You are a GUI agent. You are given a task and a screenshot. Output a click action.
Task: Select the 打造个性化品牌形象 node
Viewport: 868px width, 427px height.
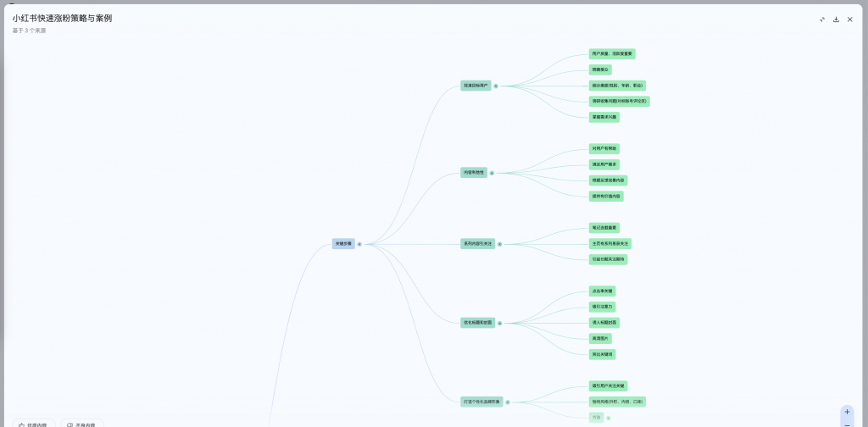coord(481,402)
